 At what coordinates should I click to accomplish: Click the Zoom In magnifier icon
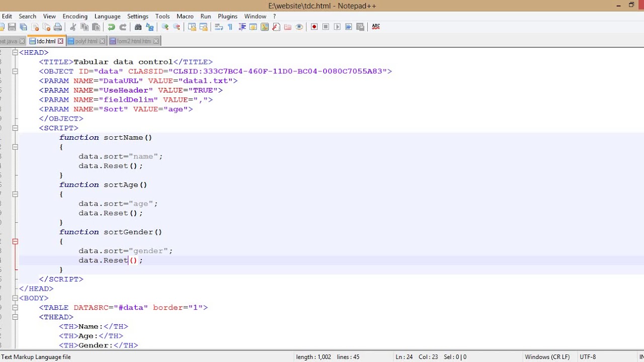[x=165, y=27]
